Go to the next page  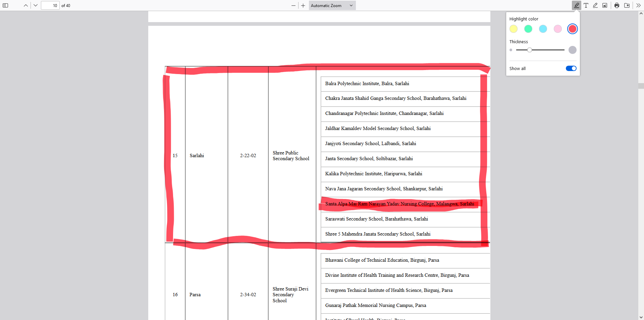(x=36, y=5)
